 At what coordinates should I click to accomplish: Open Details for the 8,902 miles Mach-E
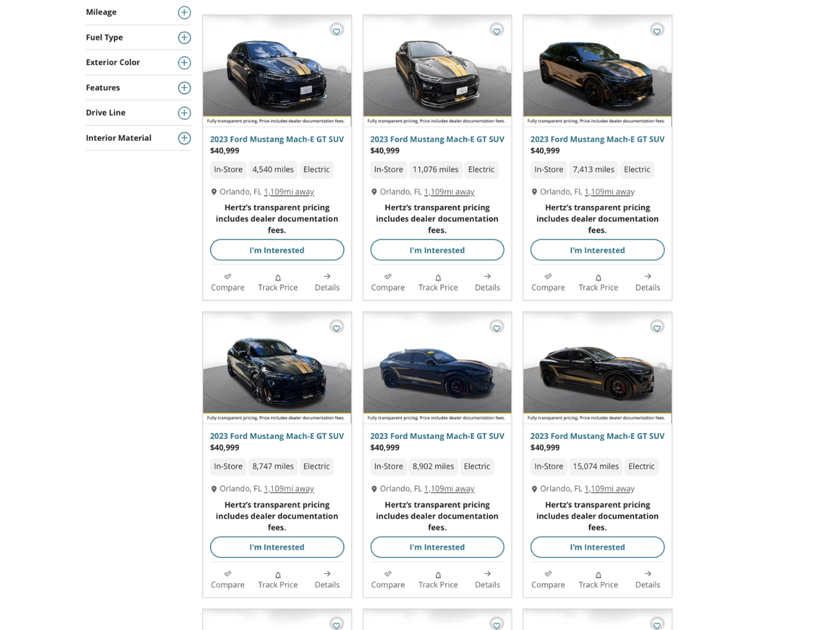point(487,579)
